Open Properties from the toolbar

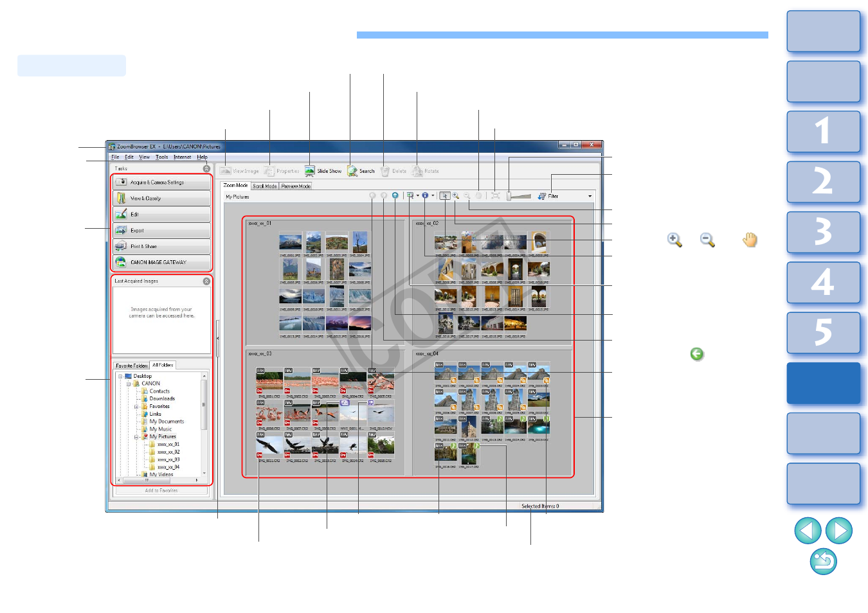click(282, 171)
